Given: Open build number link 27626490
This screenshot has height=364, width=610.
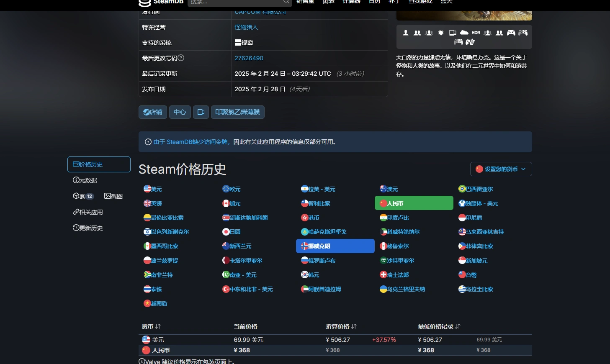Looking at the screenshot, I should coord(249,58).
